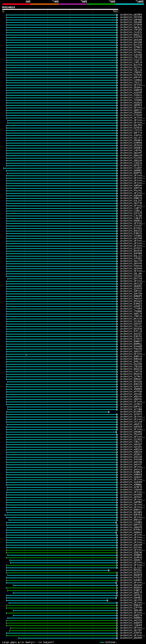Open hit UniRef100_Q9P4W9

pos(131,20)
